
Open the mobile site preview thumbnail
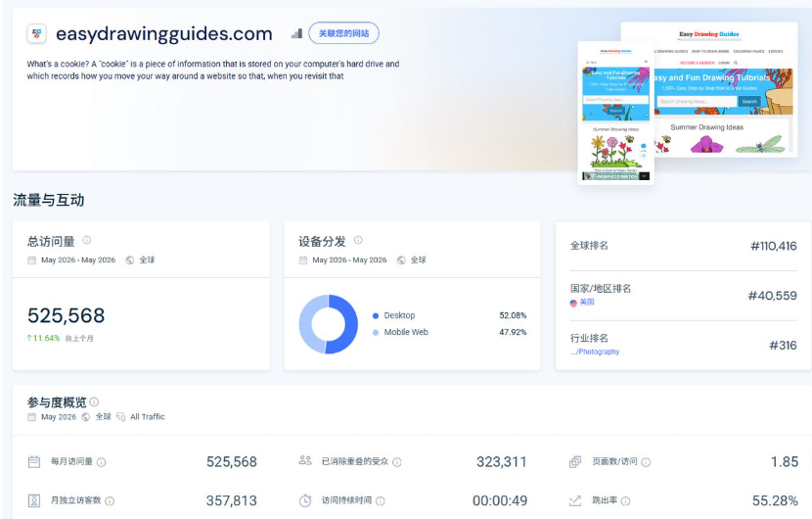615,113
